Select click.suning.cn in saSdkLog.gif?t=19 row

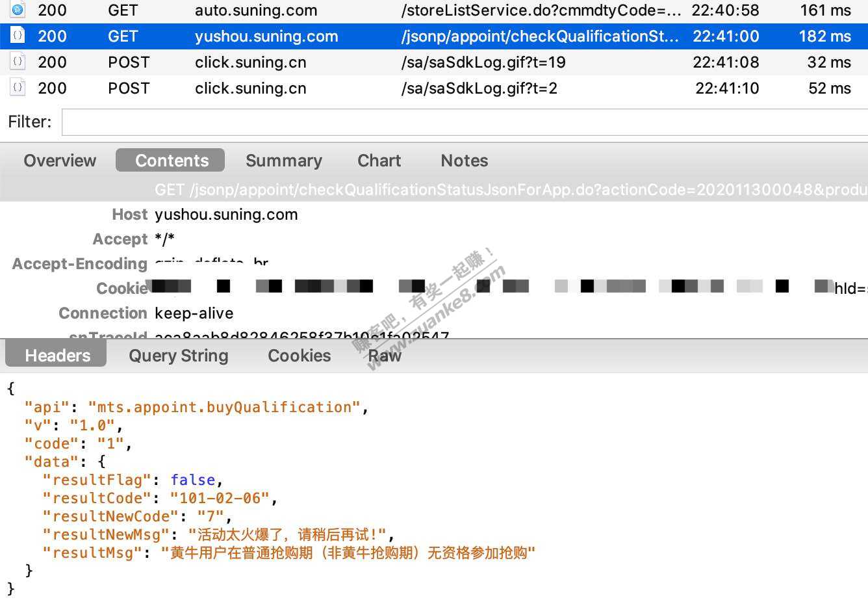(251, 62)
